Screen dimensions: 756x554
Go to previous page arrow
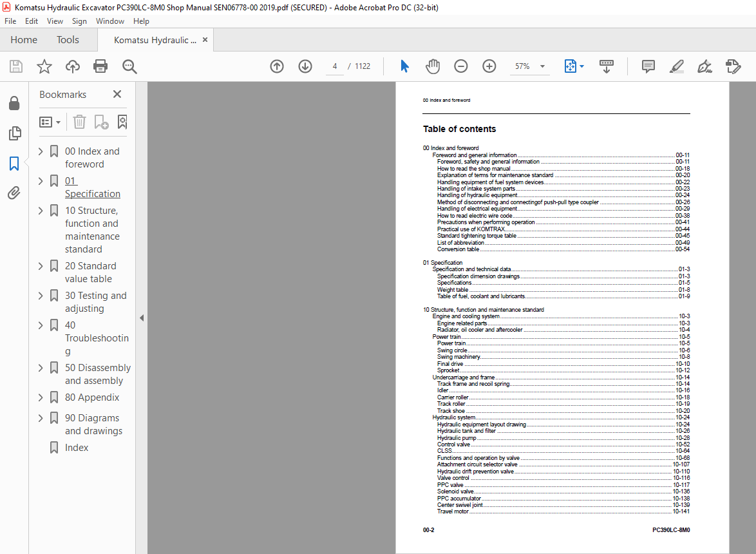coord(277,66)
